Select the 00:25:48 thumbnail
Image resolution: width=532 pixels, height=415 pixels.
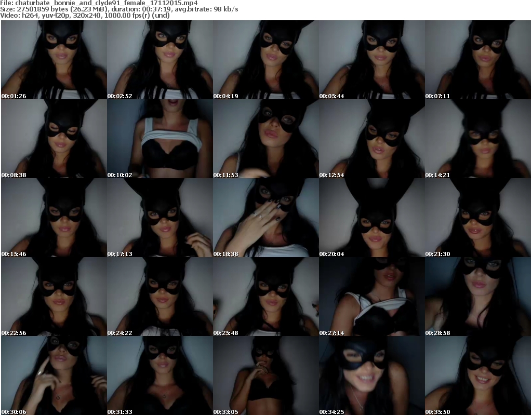(x=265, y=297)
